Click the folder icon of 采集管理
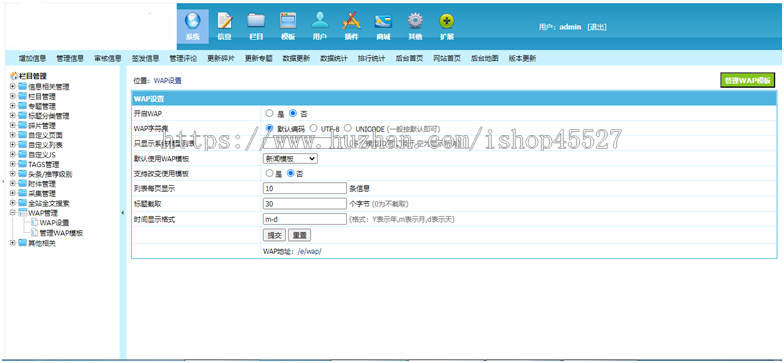Screen dimensions: 784x363 pyautogui.click(x=22, y=193)
